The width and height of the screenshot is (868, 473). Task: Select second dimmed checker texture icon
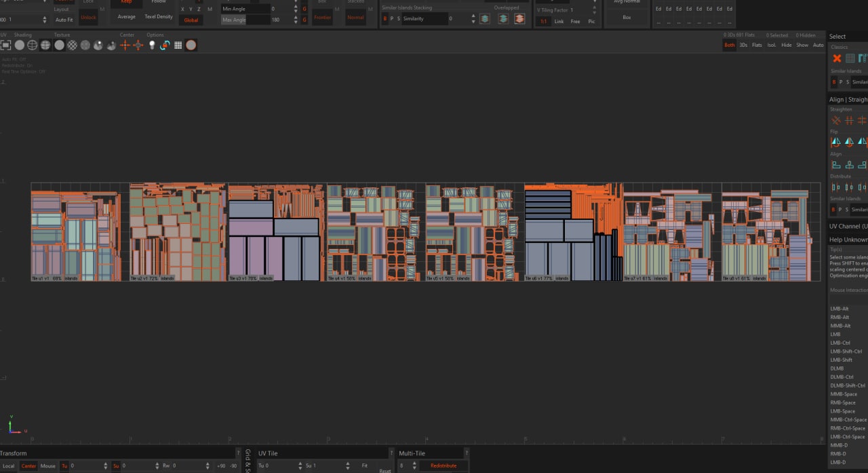click(x=85, y=45)
